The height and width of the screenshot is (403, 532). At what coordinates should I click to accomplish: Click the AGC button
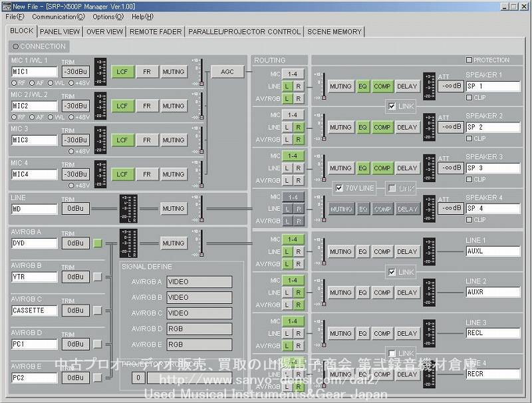pos(227,72)
